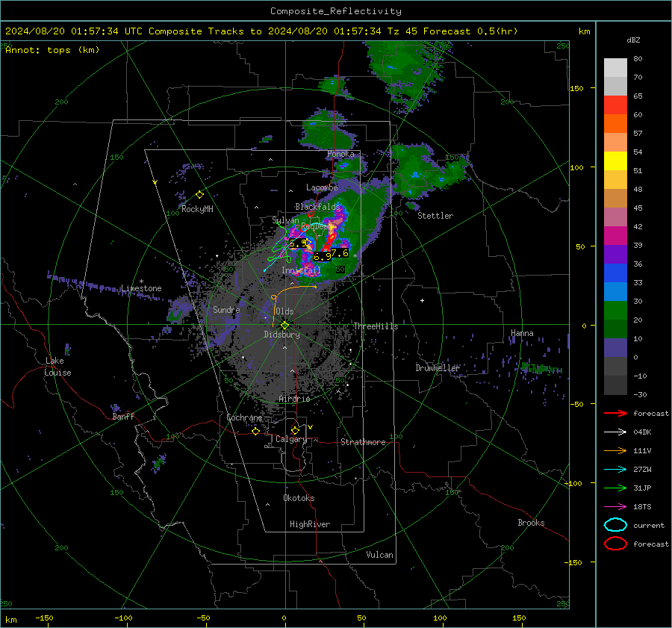This screenshot has height=628, width=672.
Task: Click the yellow diamond marker near Cochrane
Action: coord(256,432)
